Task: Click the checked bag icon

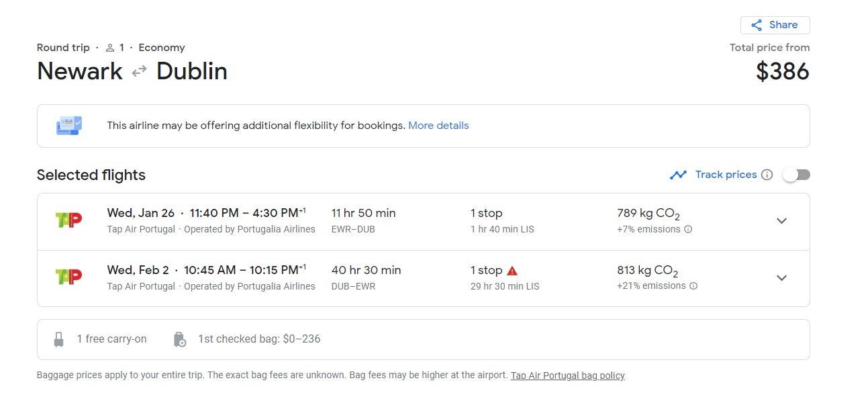Action: pyautogui.click(x=179, y=339)
